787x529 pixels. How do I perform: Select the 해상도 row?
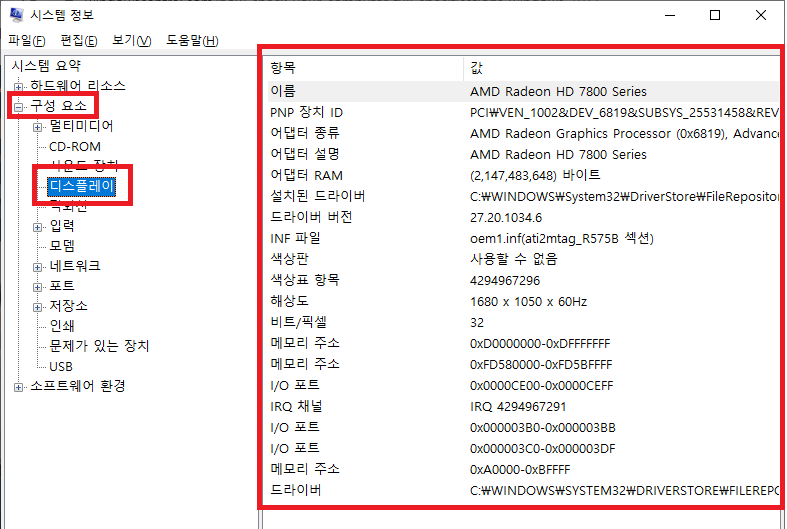point(523,302)
